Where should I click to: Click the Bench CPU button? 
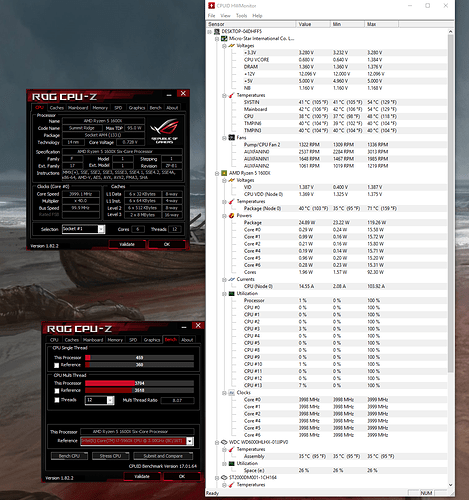coord(69,456)
